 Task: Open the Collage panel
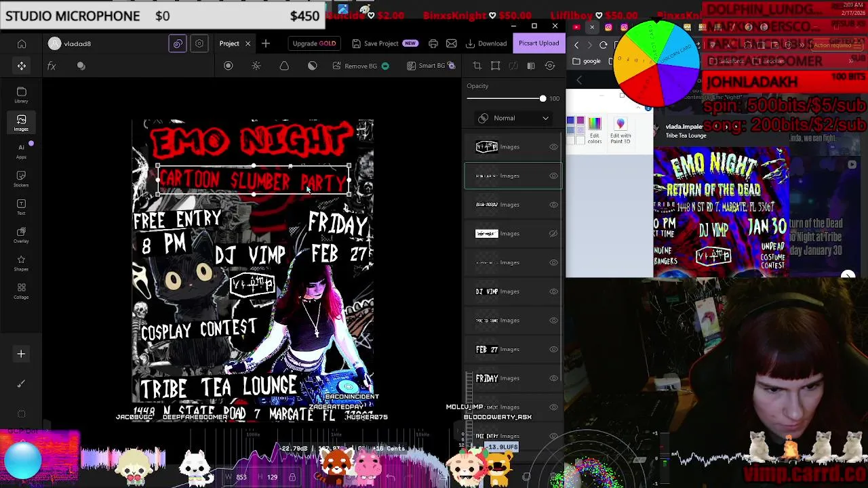21,291
